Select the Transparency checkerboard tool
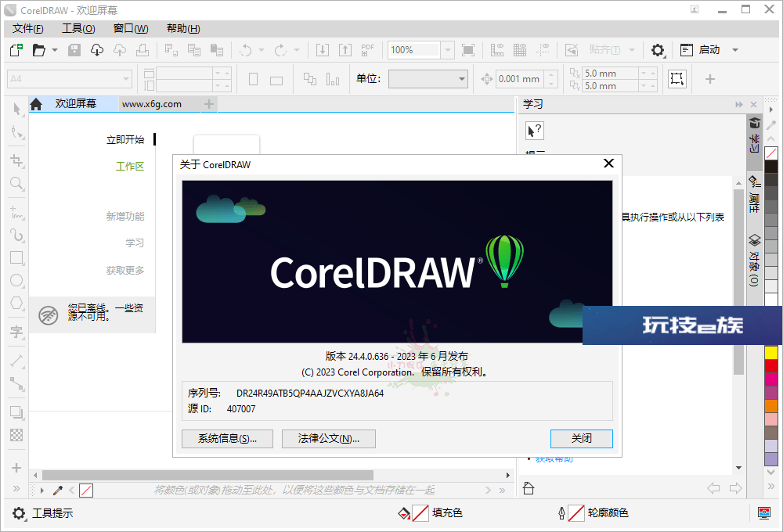Screen dimensions: 783x532 17,435
